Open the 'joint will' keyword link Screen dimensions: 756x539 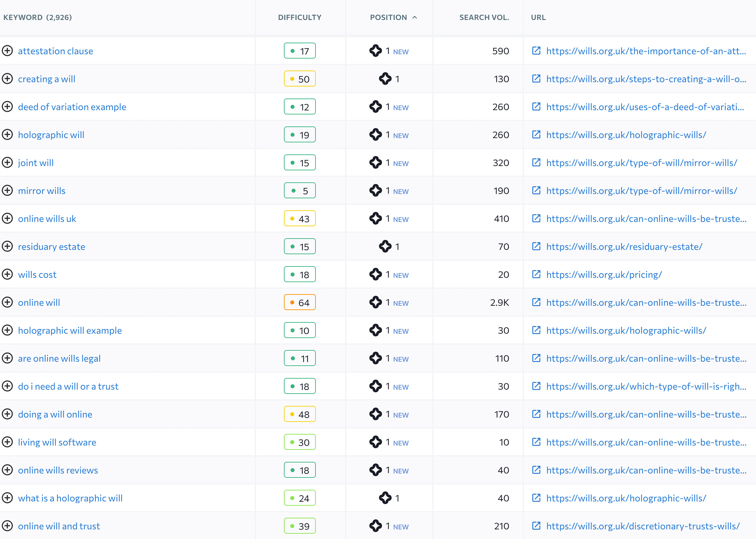[36, 163]
